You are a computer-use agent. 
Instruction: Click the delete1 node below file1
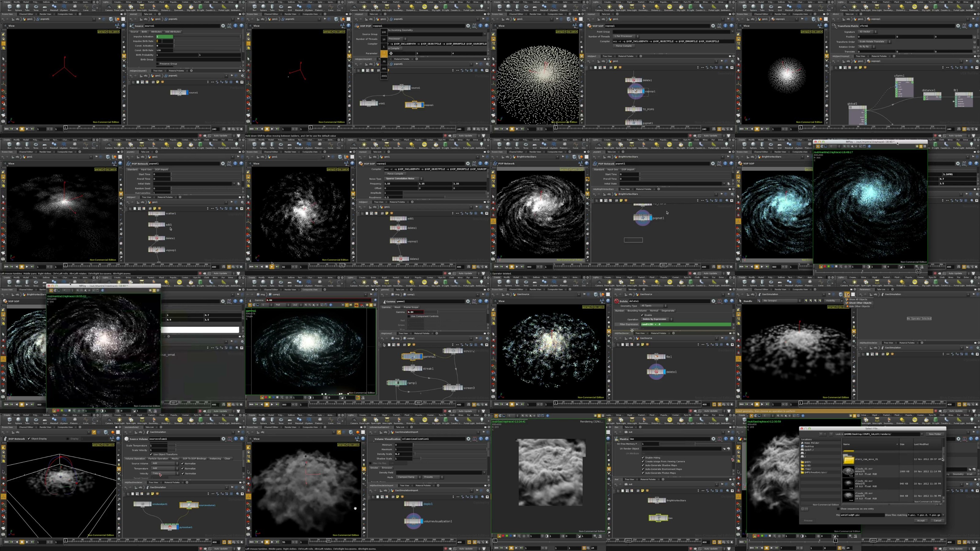[x=656, y=372]
